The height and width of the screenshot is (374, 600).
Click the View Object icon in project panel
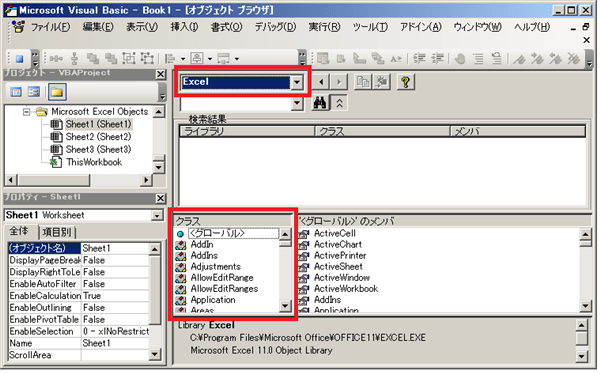tap(34, 92)
